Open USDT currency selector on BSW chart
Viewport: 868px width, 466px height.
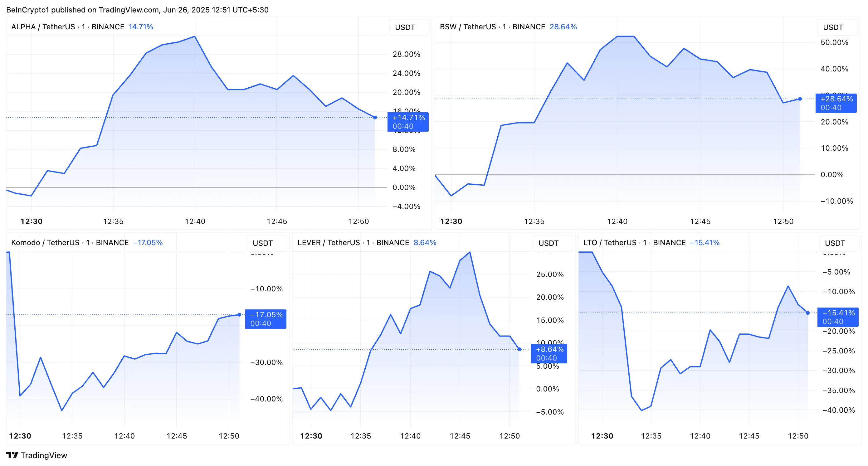tap(833, 27)
